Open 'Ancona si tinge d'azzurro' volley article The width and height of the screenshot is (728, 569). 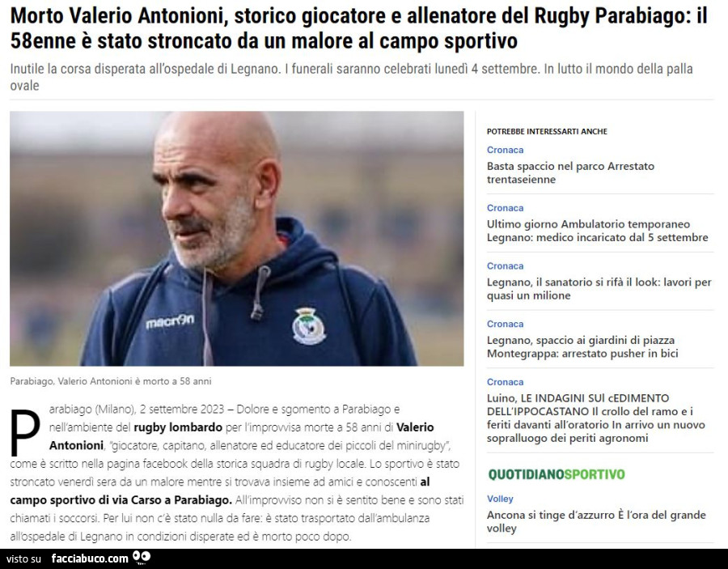tap(596, 521)
